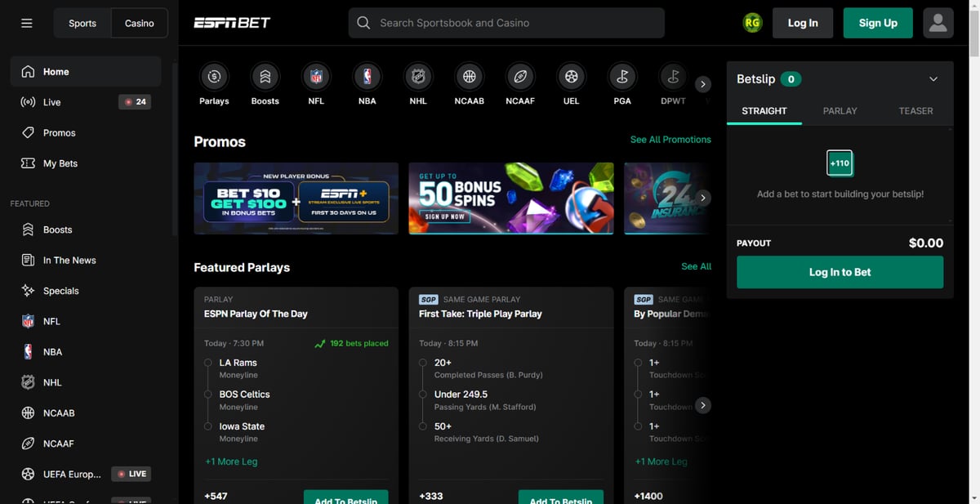Click the Log In button
Image resolution: width=980 pixels, height=504 pixels.
tap(803, 23)
